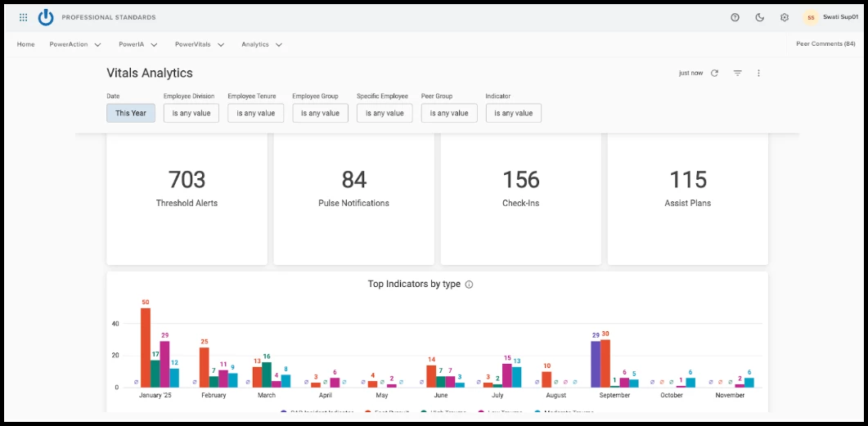Go to the Home menu item

tap(26, 44)
